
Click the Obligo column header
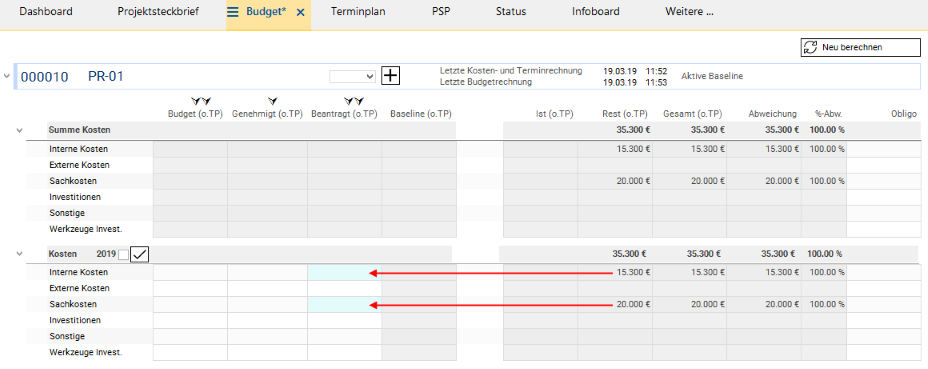tap(904, 114)
